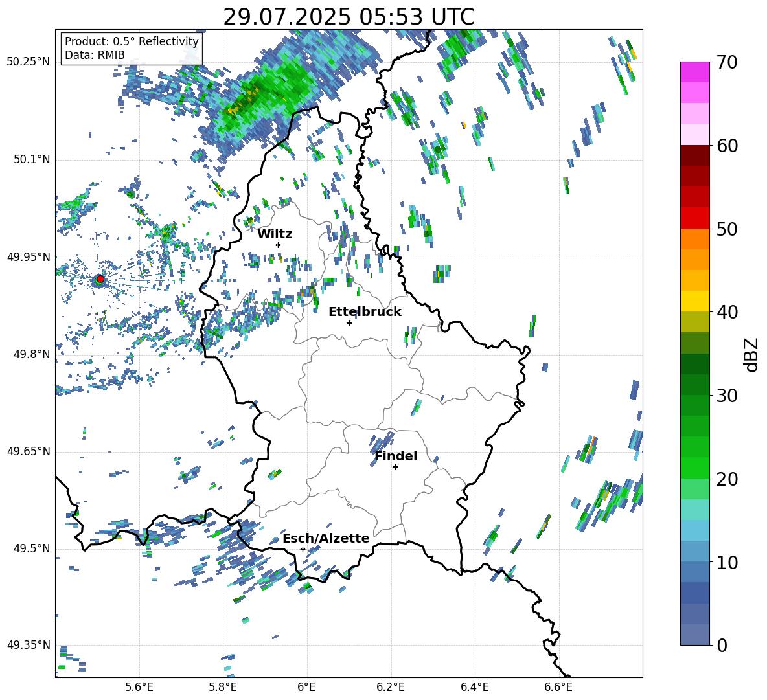Click the dBZ colorbar axis label

pyautogui.click(x=752, y=354)
